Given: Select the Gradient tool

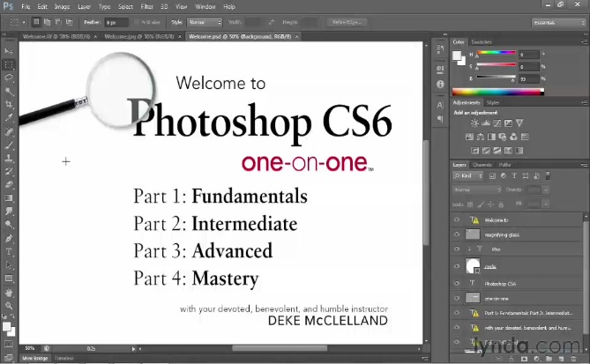Looking at the screenshot, I should point(9,198).
